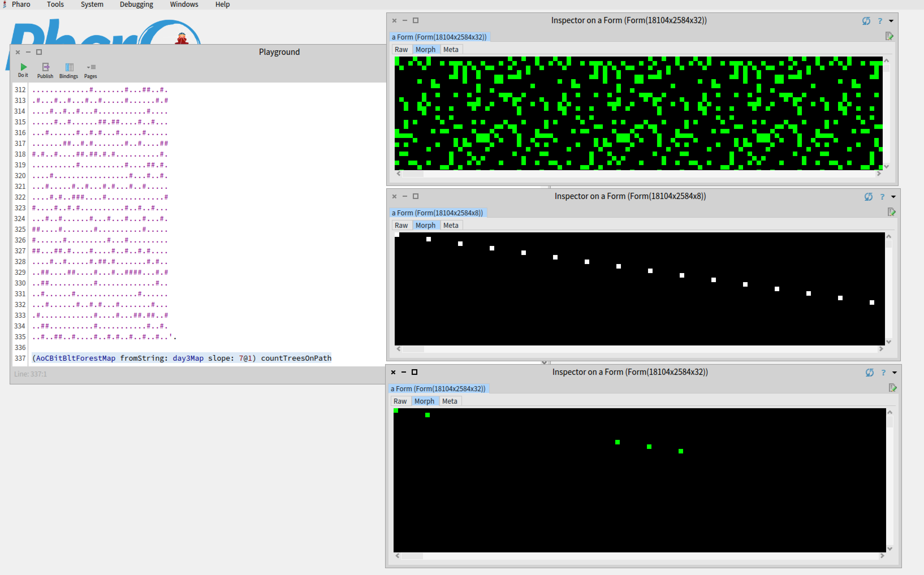Expand dropdown arrow in middle Inspector title bar
Image resolution: width=924 pixels, height=575 pixels.
[893, 196]
